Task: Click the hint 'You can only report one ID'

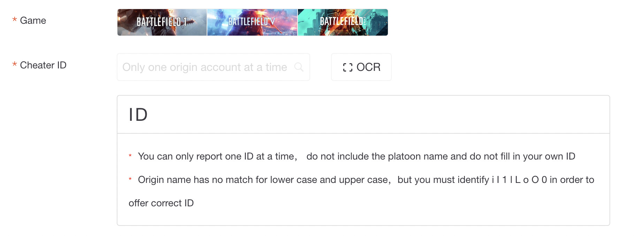Action: [x=217, y=156]
